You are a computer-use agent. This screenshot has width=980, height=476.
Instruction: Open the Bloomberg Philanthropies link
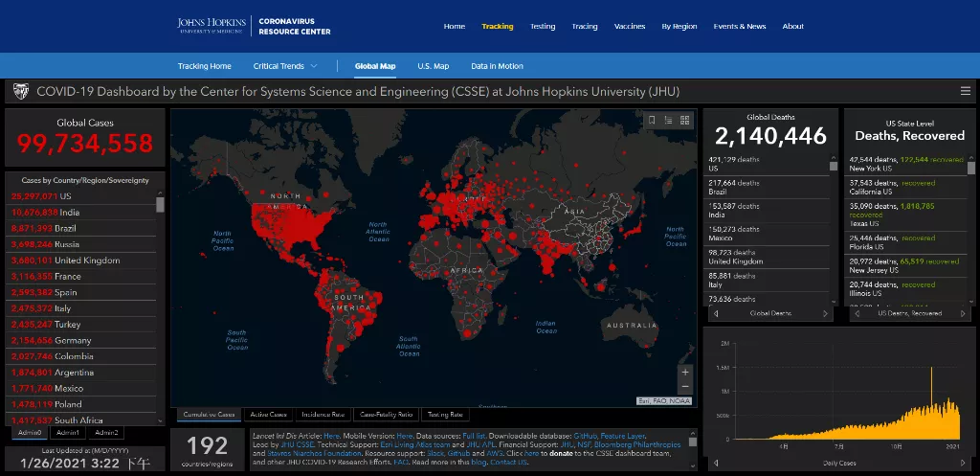coord(636,444)
